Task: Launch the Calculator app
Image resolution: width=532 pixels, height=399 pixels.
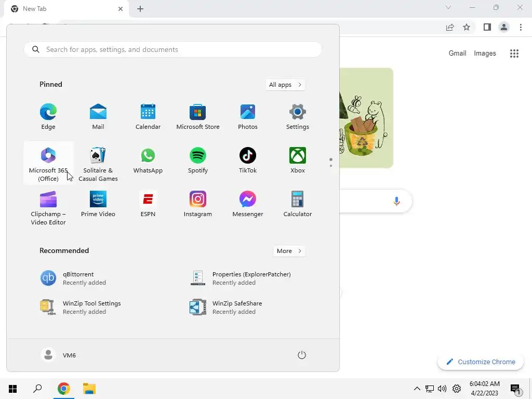Action: [x=298, y=205]
